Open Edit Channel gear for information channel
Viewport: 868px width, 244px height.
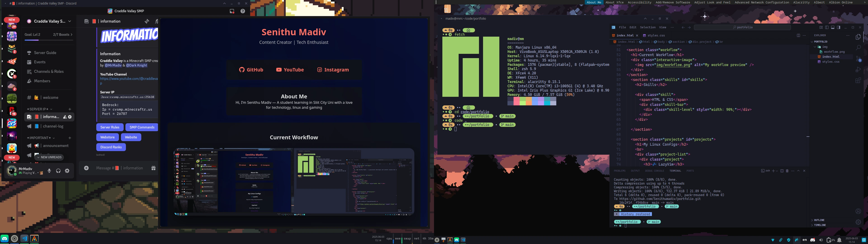[70, 117]
